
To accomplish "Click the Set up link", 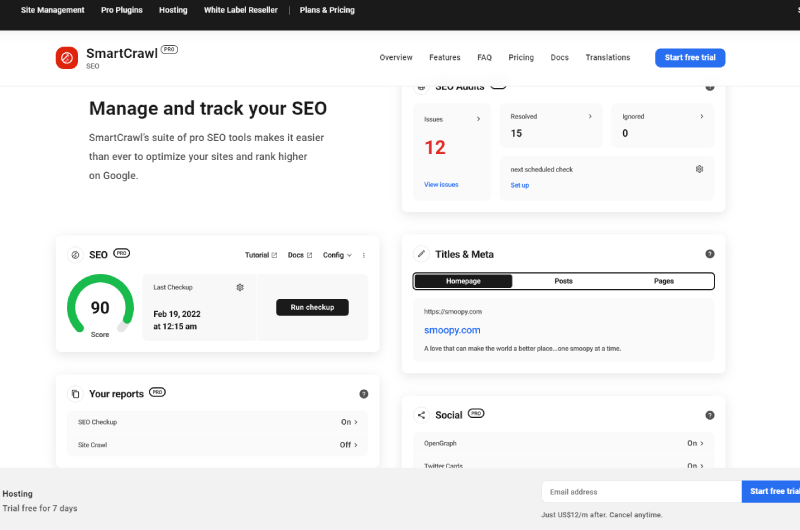I will [x=520, y=185].
